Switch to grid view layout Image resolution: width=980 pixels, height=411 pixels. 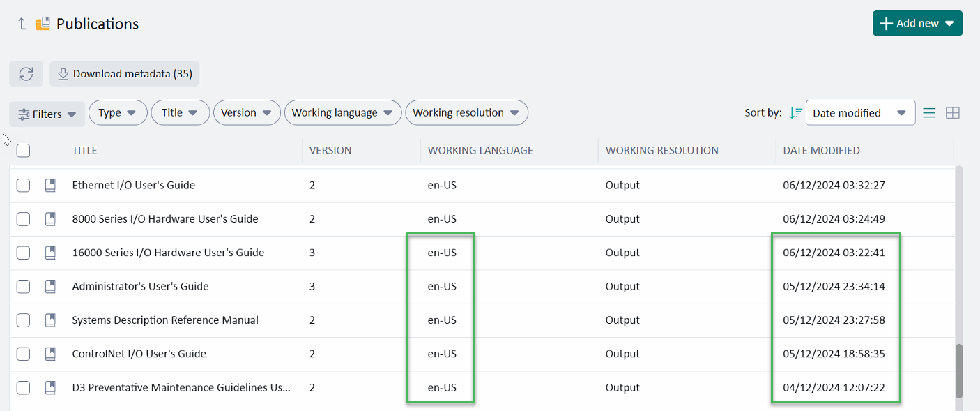953,113
